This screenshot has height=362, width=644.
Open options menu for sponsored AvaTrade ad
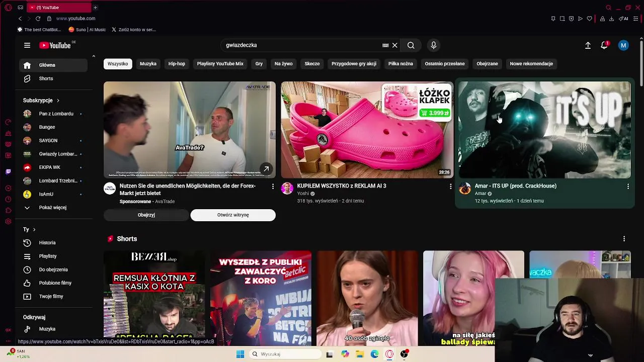273,187
